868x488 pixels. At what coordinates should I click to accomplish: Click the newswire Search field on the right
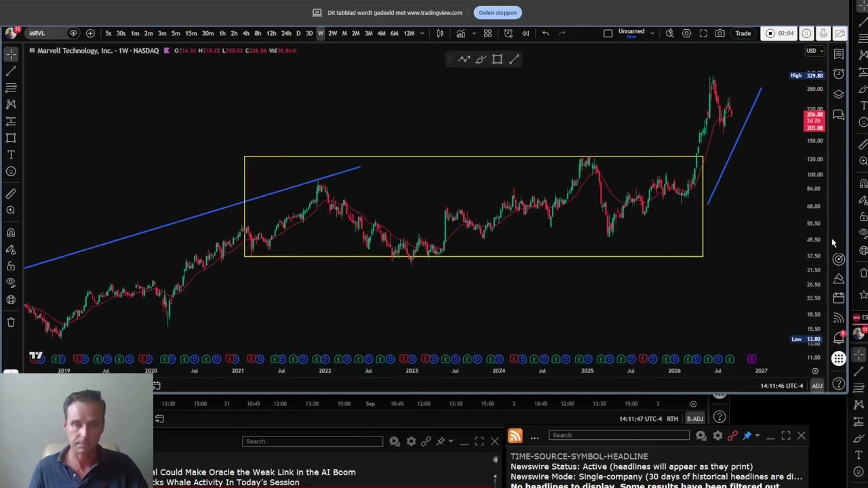(619, 435)
